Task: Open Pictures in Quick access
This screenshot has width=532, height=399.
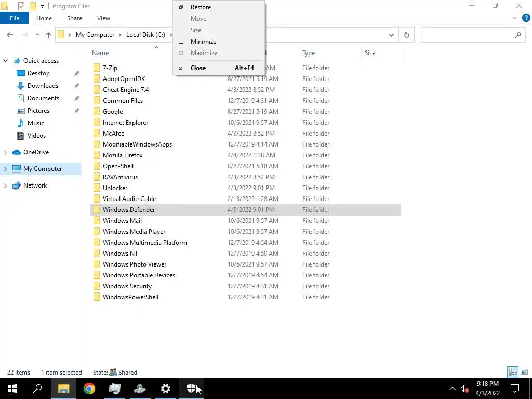Action: 38,111
